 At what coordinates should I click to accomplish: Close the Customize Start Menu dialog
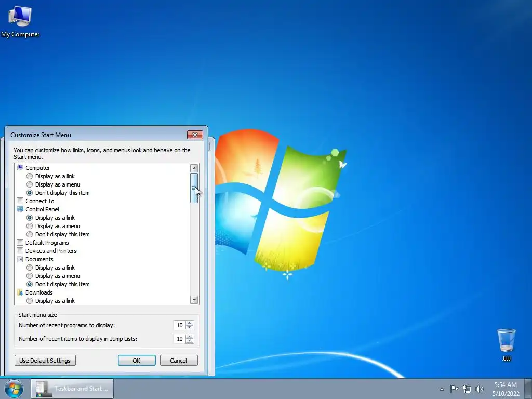point(195,135)
